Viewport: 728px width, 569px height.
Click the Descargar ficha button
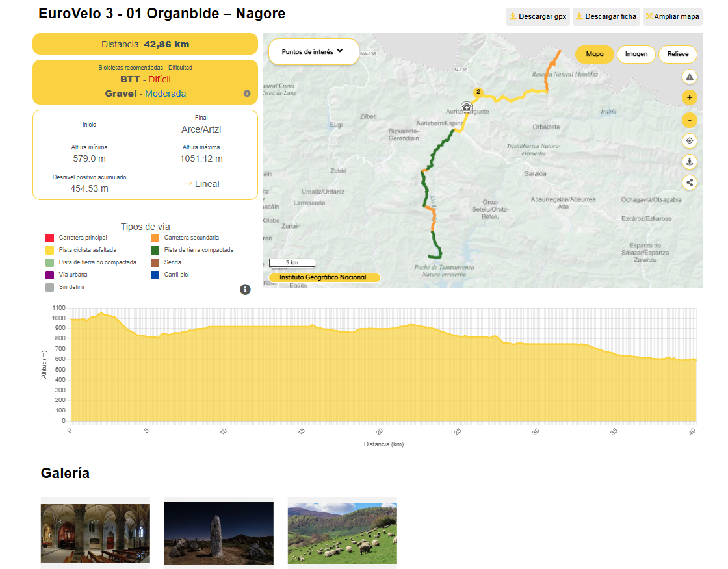(606, 16)
